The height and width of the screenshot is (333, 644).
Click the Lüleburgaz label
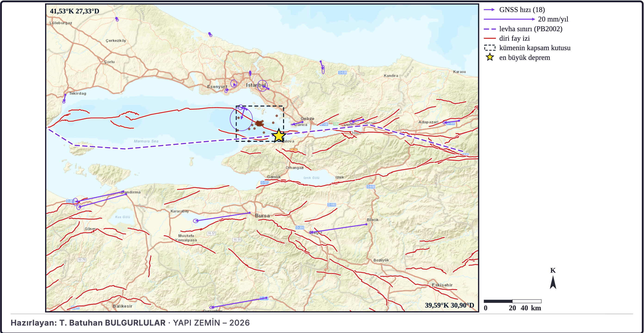[61, 23]
